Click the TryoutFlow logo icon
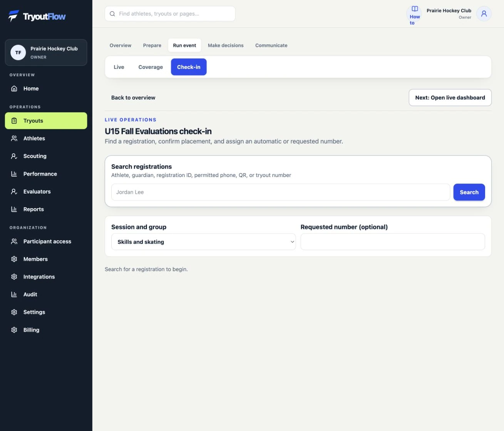This screenshot has height=431, width=504. point(13,16)
